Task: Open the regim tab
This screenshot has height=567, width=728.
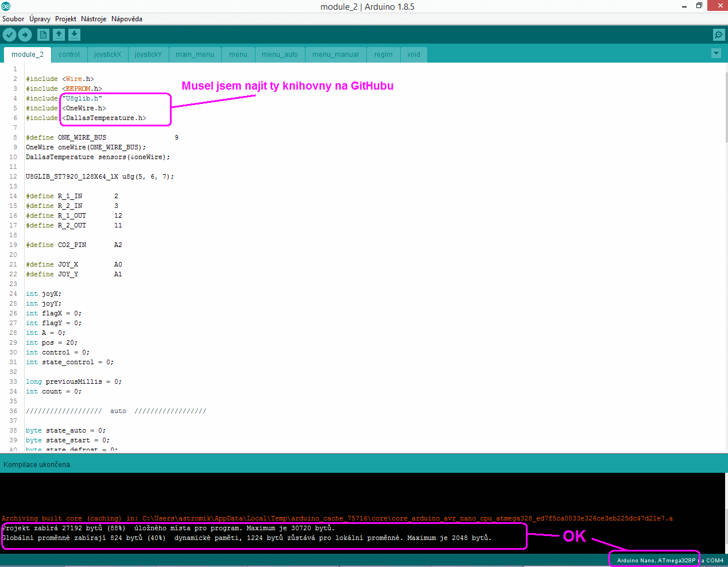Action: 383,55
